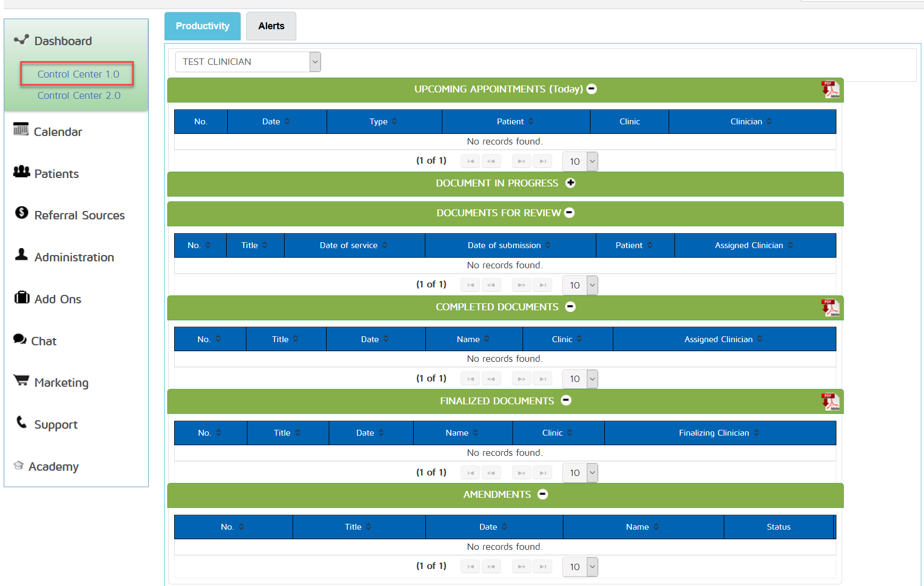Switch to the Alerts tab
Image resolution: width=924 pixels, height=586 pixels.
tap(271, 26)
